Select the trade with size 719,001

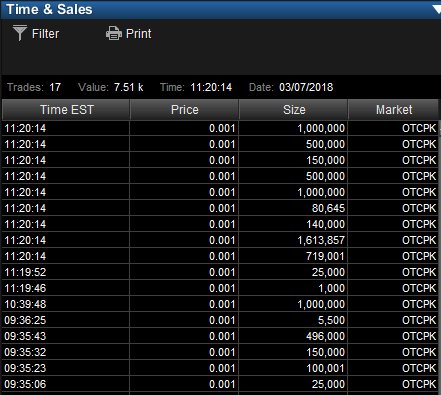click(x=220, y=256)
